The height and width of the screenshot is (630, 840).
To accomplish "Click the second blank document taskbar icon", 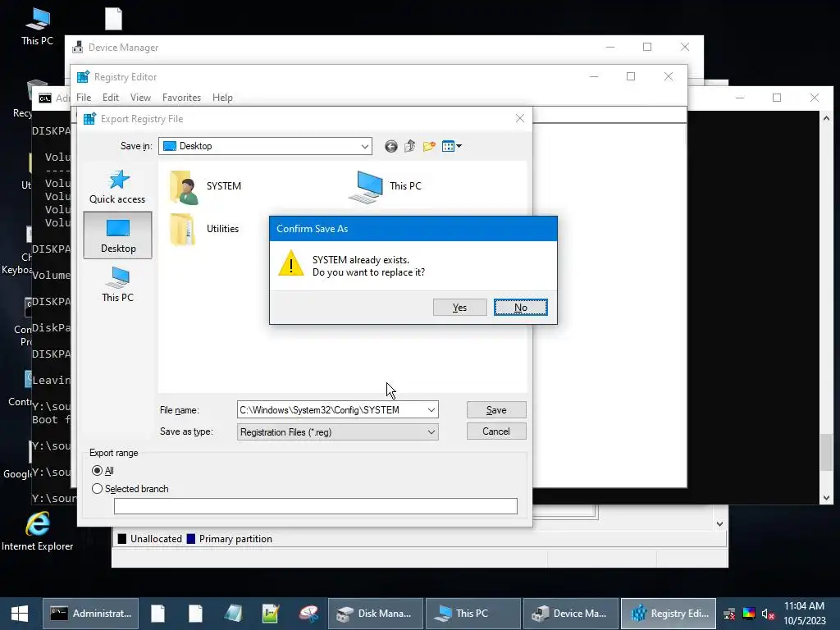I will (195, 614).
